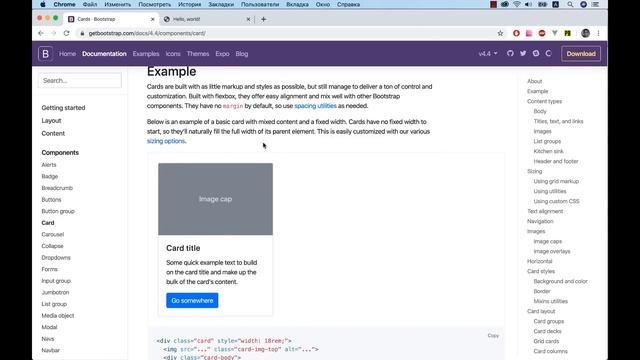This screenshot has width=640, height=360.
Task: Collapse the Components sidebar section
Action: [60, 152]
